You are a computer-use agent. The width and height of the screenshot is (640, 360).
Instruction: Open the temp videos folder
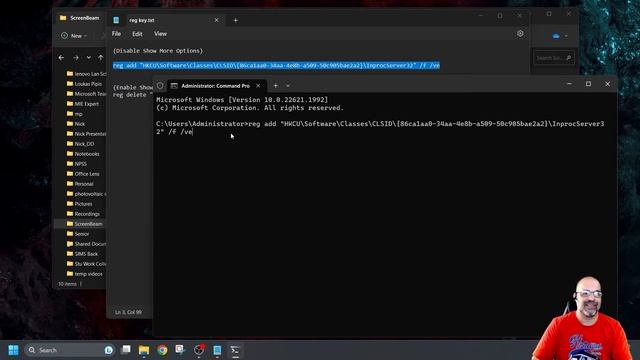(84, 274)
